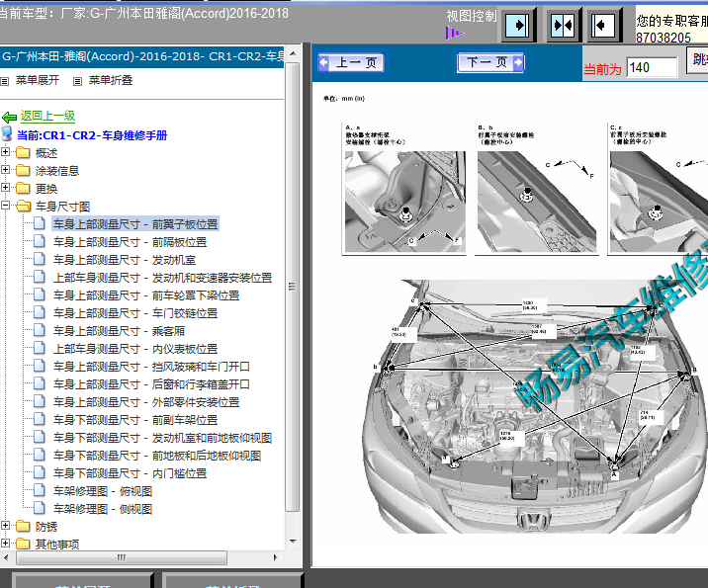Click page icon beside 内门槛位置
The width and height of the screenshot is (708, 588).
[x=40, y=472]
